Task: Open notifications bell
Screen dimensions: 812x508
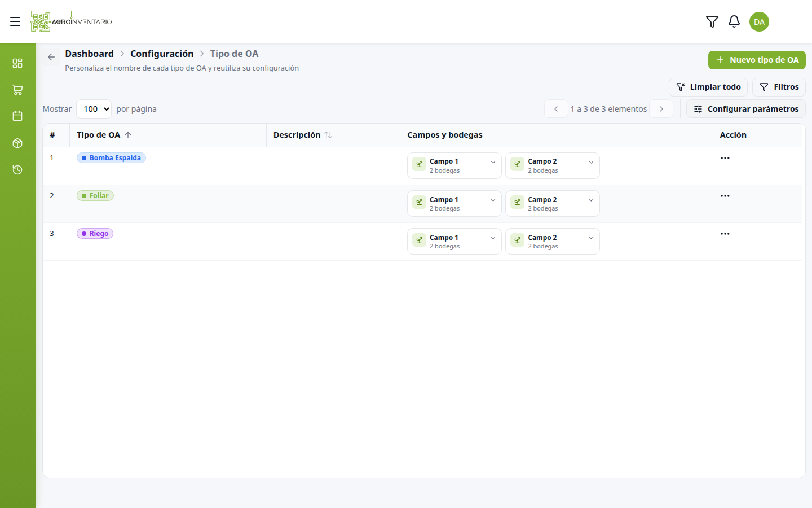Action: click(x=734, y=21)
